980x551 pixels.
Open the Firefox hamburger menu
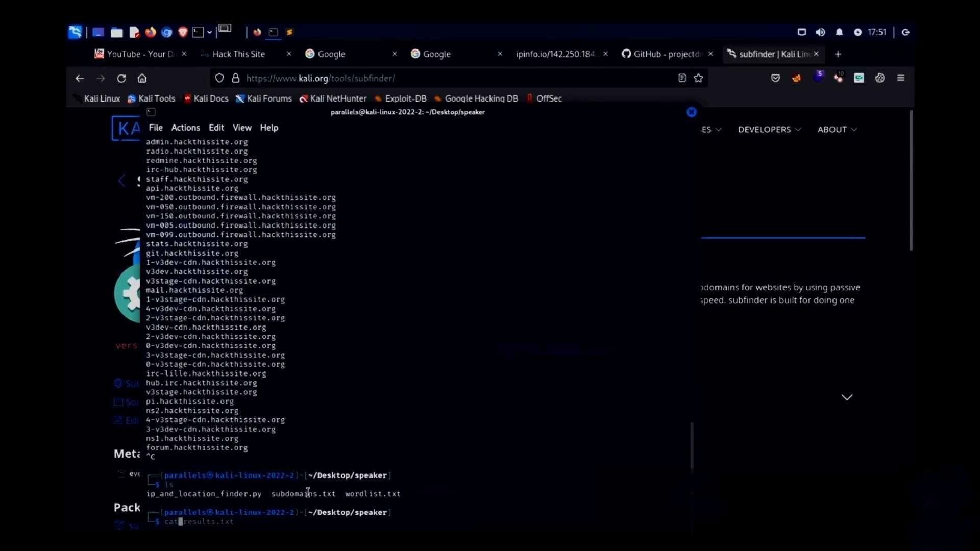[x=901, y=78]
